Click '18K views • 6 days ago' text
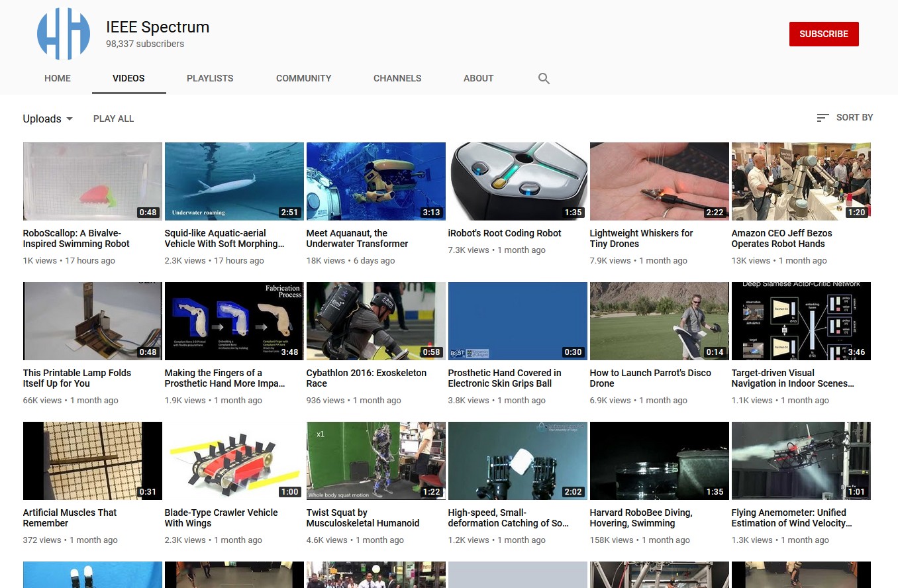 (351, 261)
